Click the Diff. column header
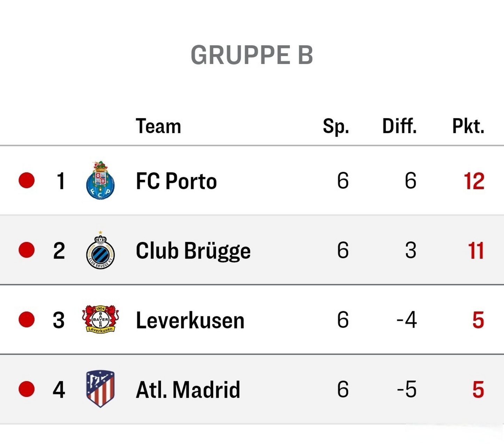 tap(399, 126)
